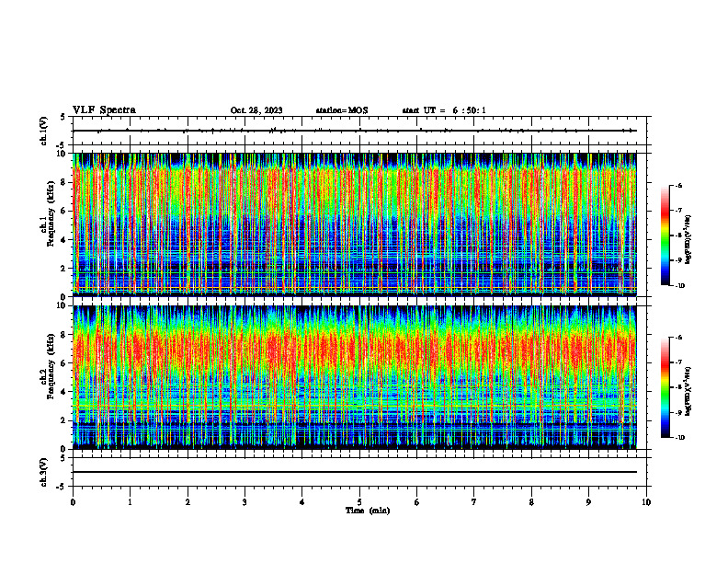Viewport: 728px width, 563px height.
Task: Click the "-7" label on the ch.2 colorbar
Action: pos(679,362)
